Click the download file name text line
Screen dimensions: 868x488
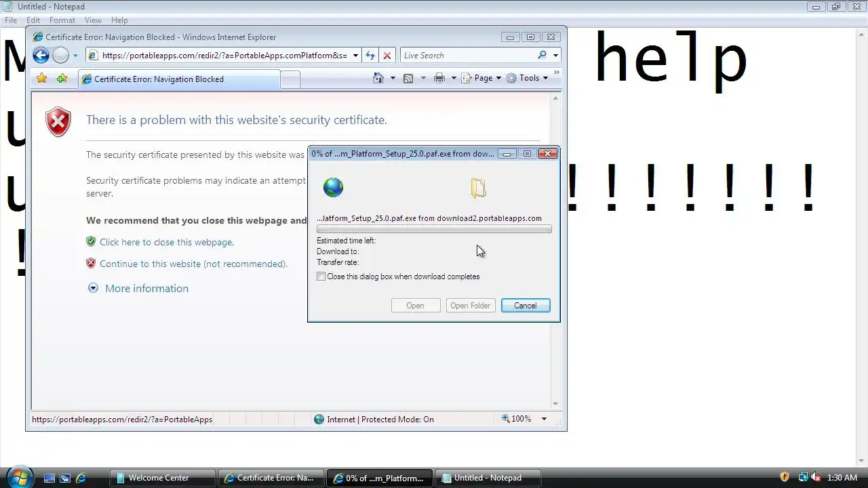pos(429,218)
